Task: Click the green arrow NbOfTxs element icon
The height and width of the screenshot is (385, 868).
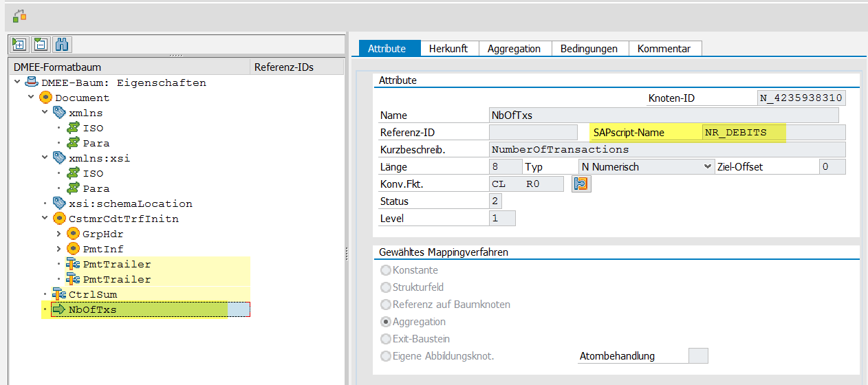Action: (x=59, y=309)
